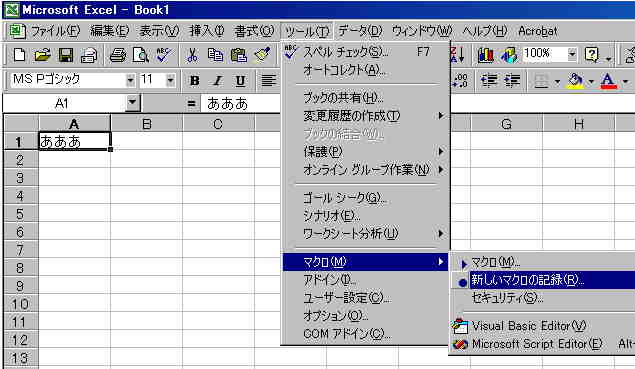The image size is (635, 369).
Task: Click the Cut scissors icon
Action: [192, 55]
